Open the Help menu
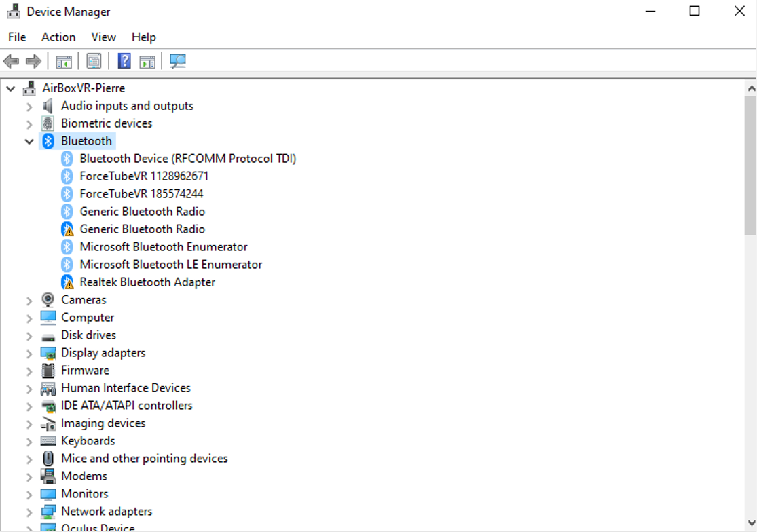Viewport: 757px width, 532px height. (x=144, y=37)
